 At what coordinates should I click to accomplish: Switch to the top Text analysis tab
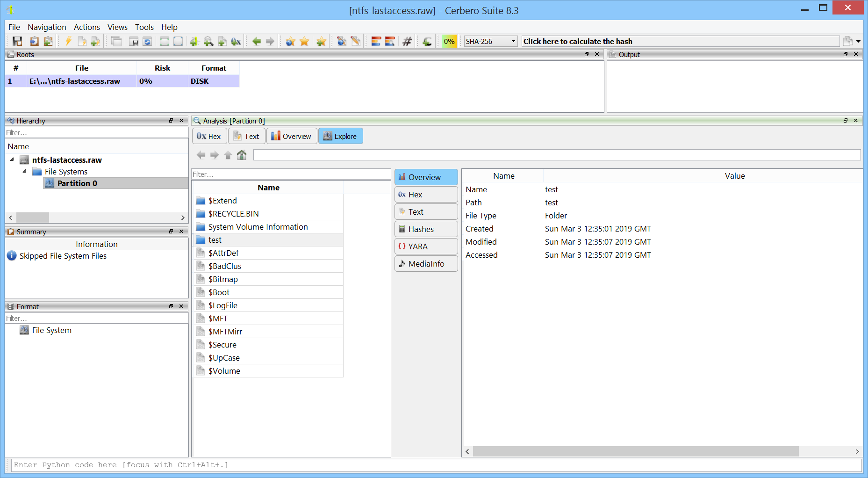247,136
